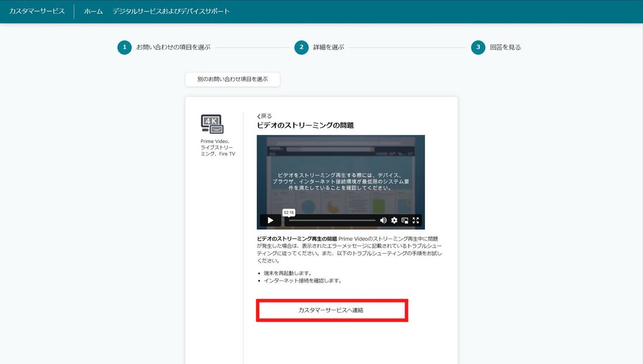This screenshot has height=364, width=643.
Task: Click bullet インターネット接続を確認します。
Action: coord(303,281)
